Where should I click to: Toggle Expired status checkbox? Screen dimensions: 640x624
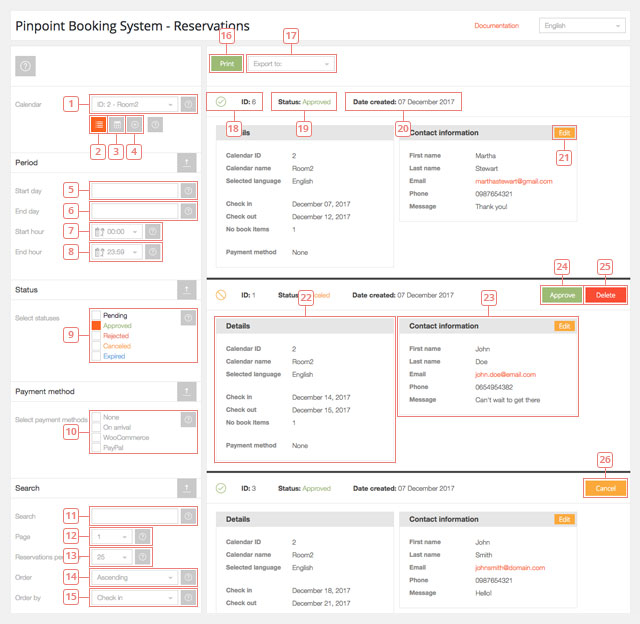pos(96,356)
